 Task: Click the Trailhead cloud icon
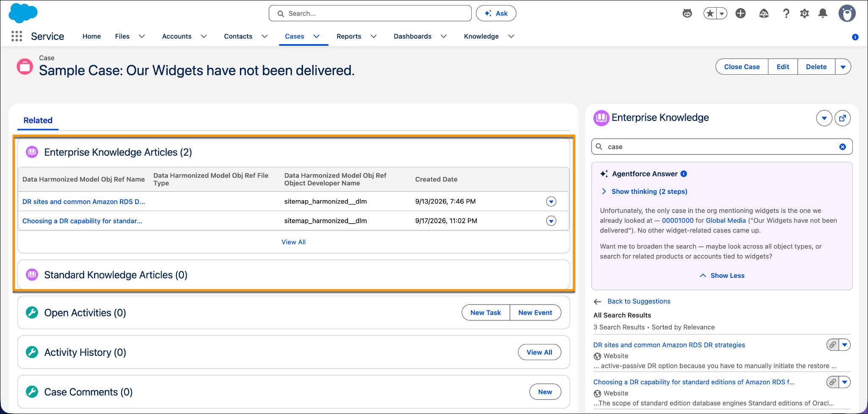click(764, 14)
